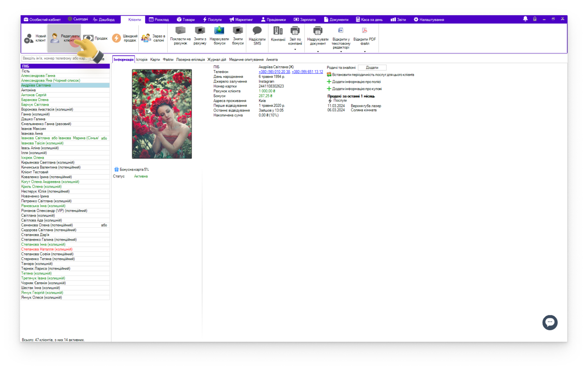
Task: Click sale entry Верхня губа лазер
Action: pos(366,106)
